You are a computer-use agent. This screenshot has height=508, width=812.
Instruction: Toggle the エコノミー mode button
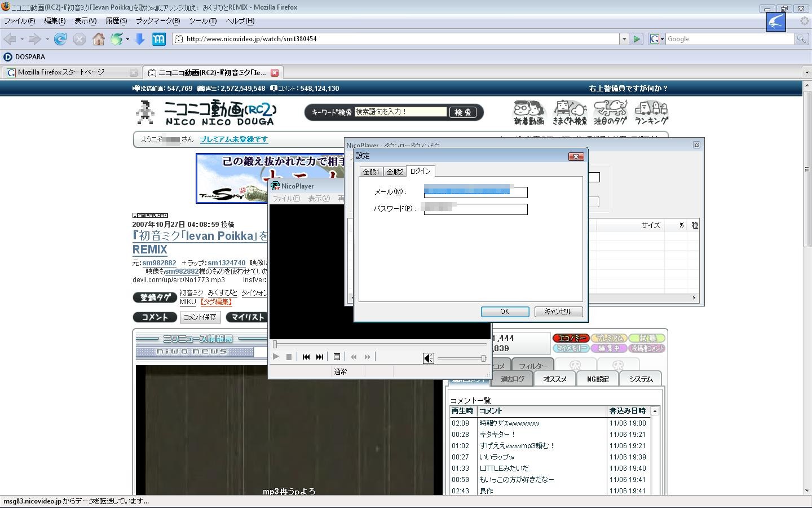click(571, 338)
